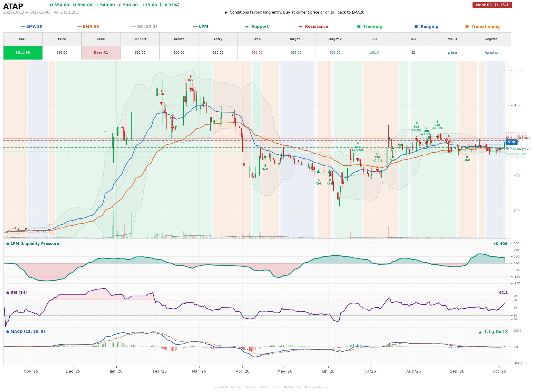
Task: Select the Target 1 column header
Action: pos(296,39)
